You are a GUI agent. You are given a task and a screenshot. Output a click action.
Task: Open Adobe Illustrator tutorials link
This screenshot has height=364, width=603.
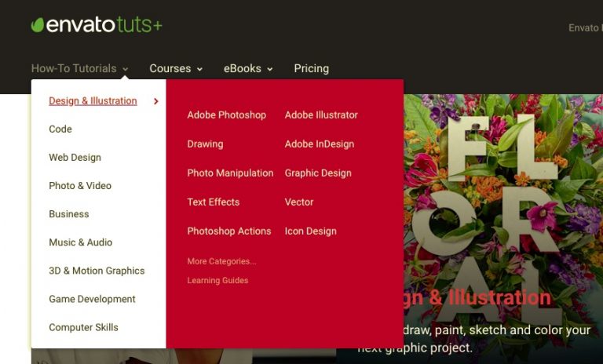[321, 115]
